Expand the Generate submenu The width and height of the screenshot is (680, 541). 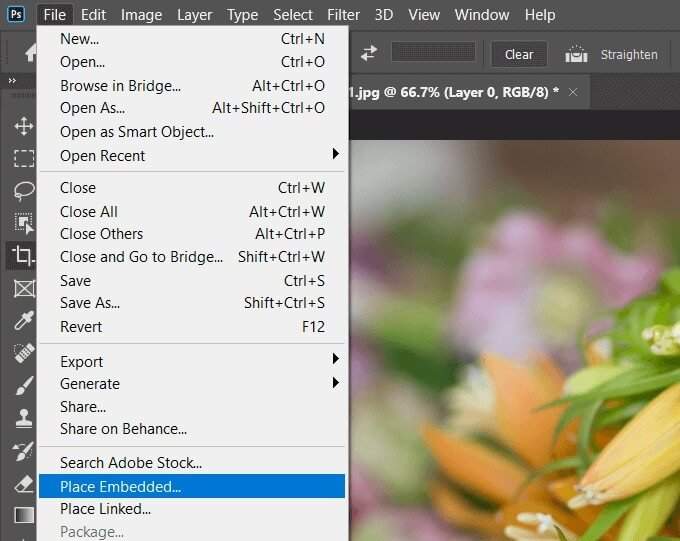point(192,384)
